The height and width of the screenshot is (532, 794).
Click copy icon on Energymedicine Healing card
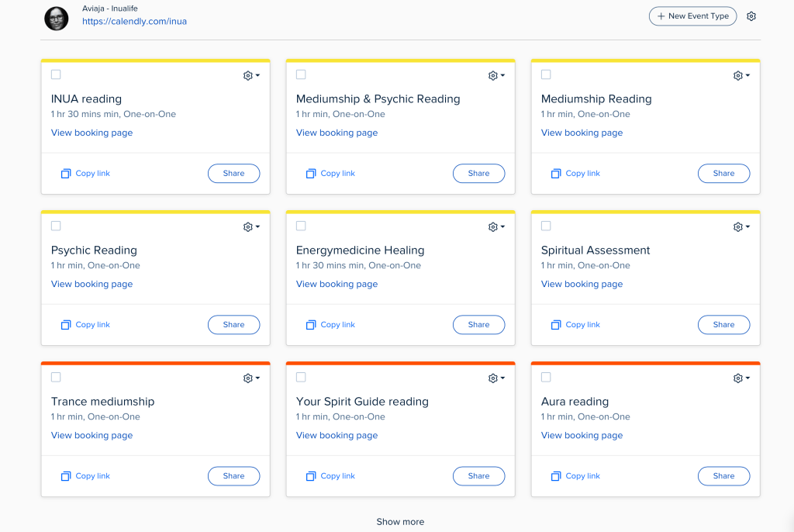pyautogui.click(x=311, y=325)
